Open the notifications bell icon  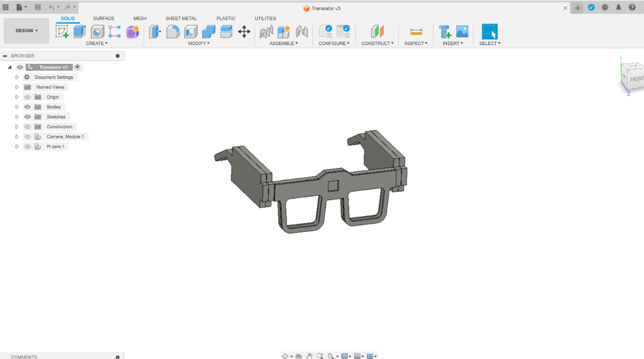(618, 8)
